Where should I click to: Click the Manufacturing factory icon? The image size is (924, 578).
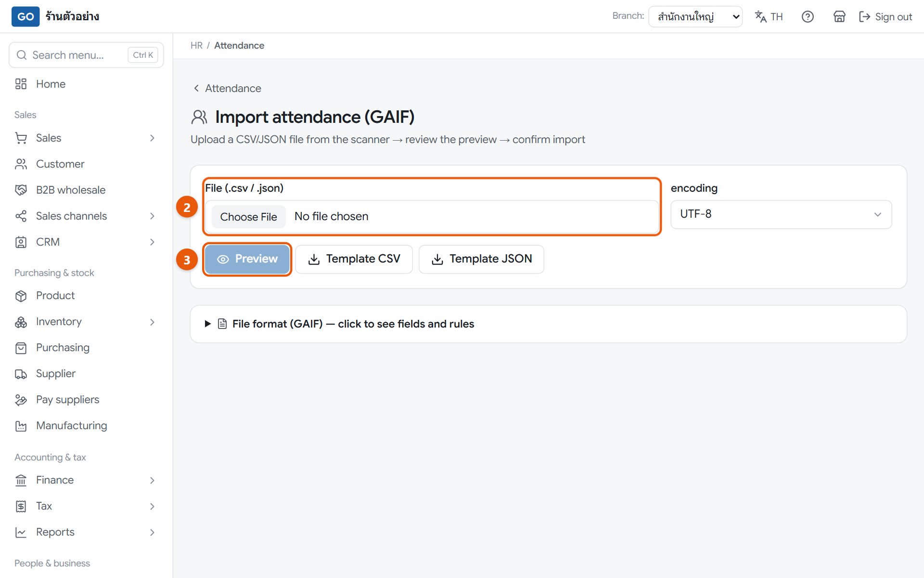[x=21, y=426]
